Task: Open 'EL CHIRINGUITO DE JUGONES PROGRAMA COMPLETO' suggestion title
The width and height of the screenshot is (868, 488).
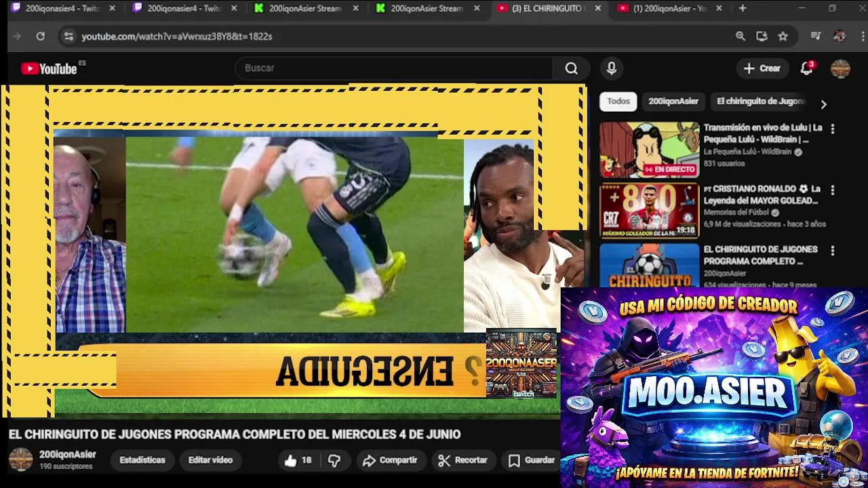Action: pyautogui.click(x=760, y=256)
